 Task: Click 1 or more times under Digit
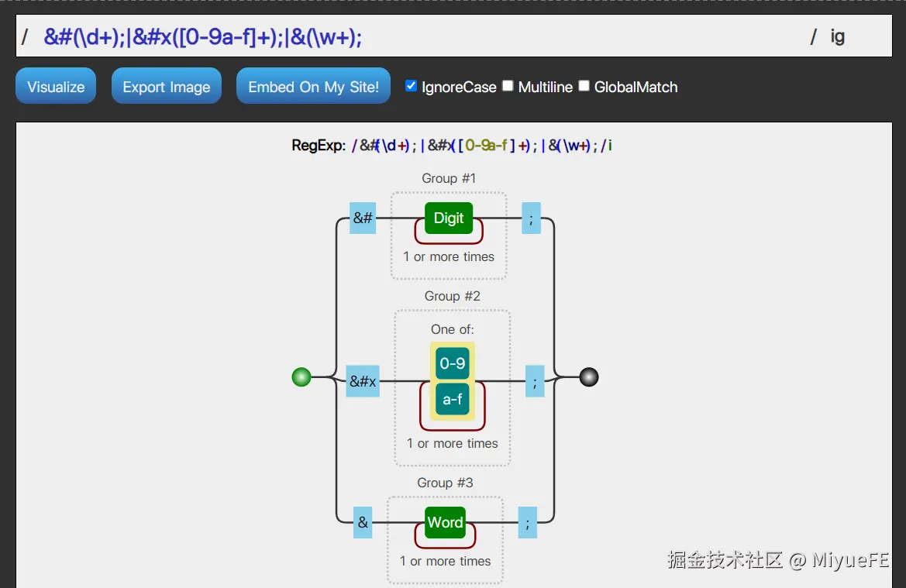(x=449, y=256)
